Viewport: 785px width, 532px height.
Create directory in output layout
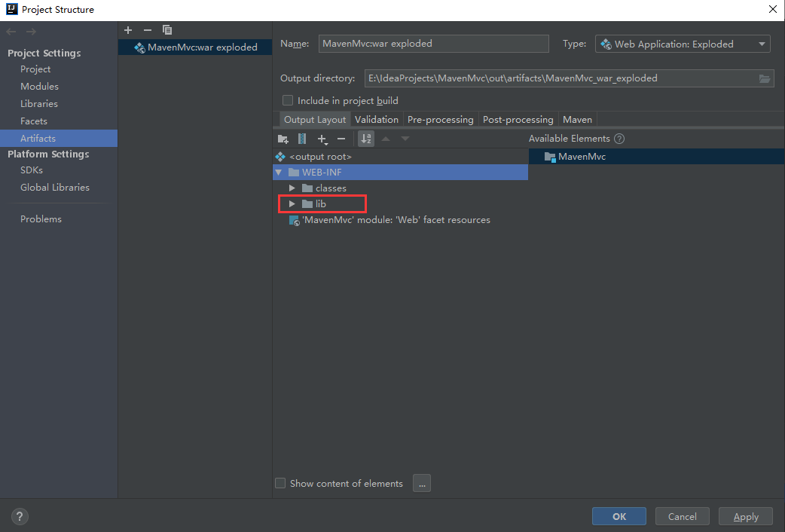coord(283,139)
